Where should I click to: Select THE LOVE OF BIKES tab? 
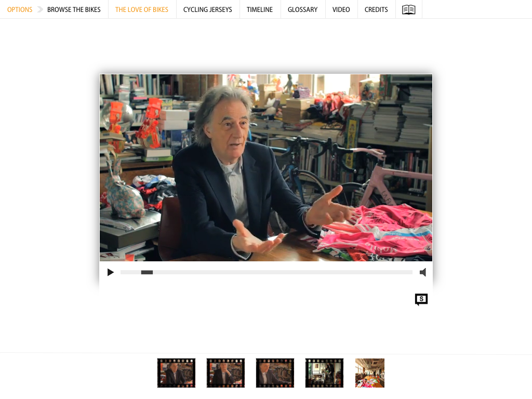click(142, 9)
